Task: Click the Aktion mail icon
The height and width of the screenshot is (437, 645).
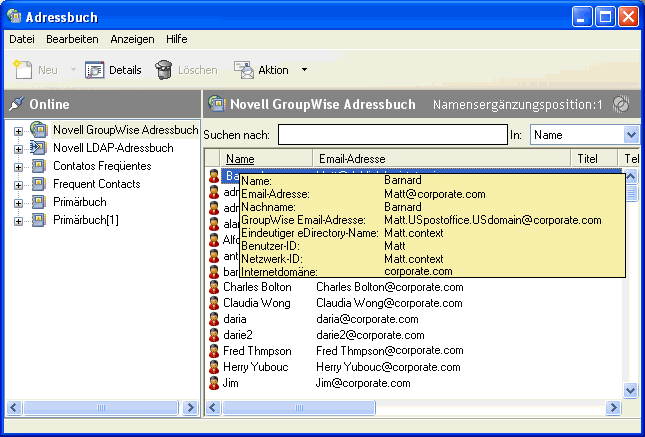Action: (244, 70)
